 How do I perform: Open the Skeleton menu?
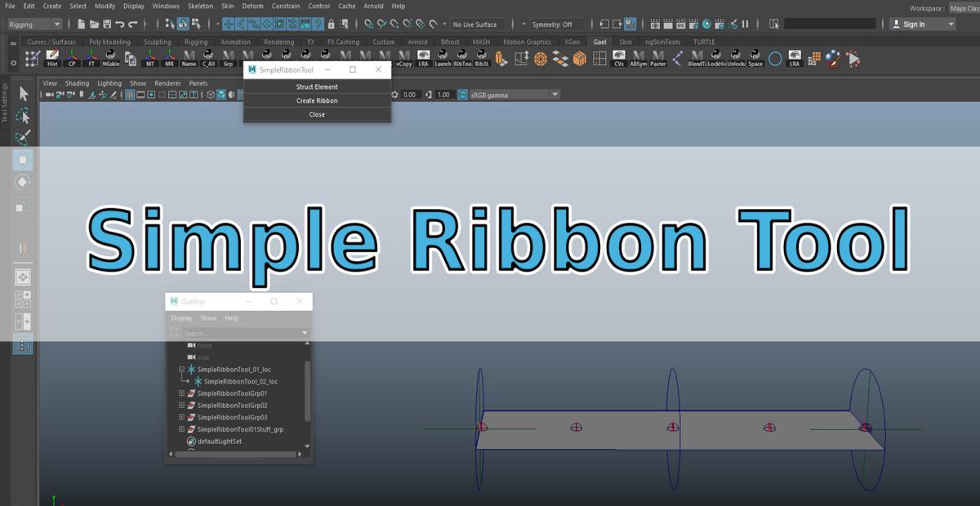[x=200, y=6]
